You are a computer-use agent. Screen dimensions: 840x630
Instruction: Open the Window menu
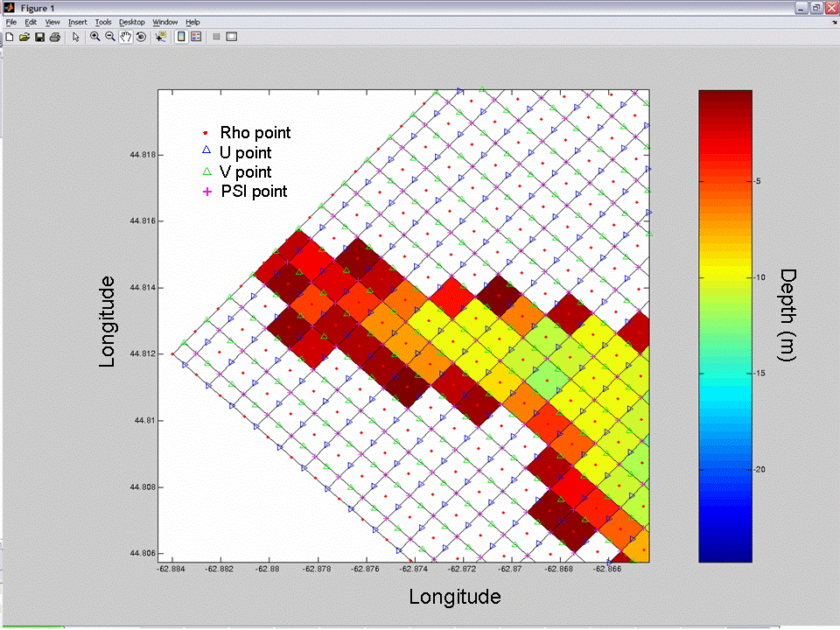click(165, 22)
